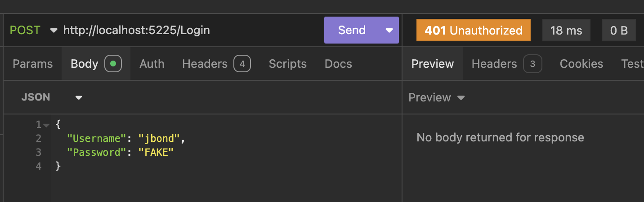This screenshot has width=644, height=202.
Task: Collapse the JSON object fold arrow
Action: tap(46, 124)
